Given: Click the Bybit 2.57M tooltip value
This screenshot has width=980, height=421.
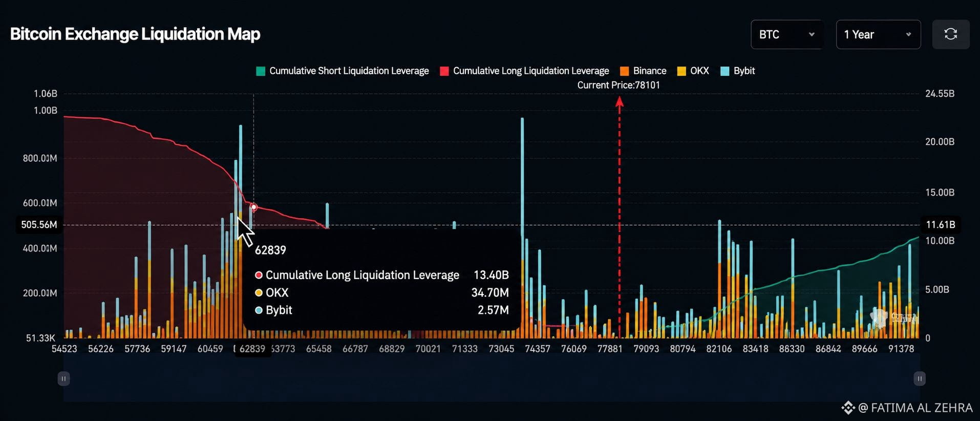Looking at the screenshot, I should tap(493, 310).
